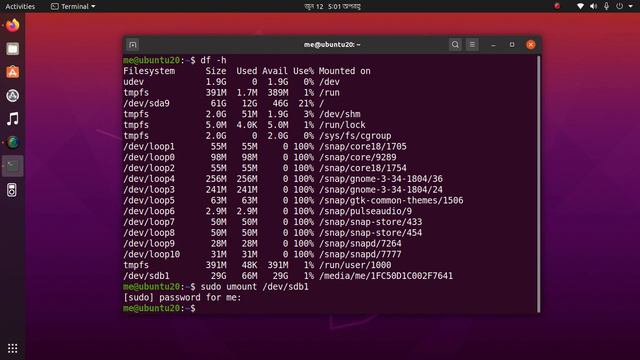Click the 'sudo umount /dev/sdb1' command text
The height and width of the screenshot is (360, 640).
click(254, 287)
